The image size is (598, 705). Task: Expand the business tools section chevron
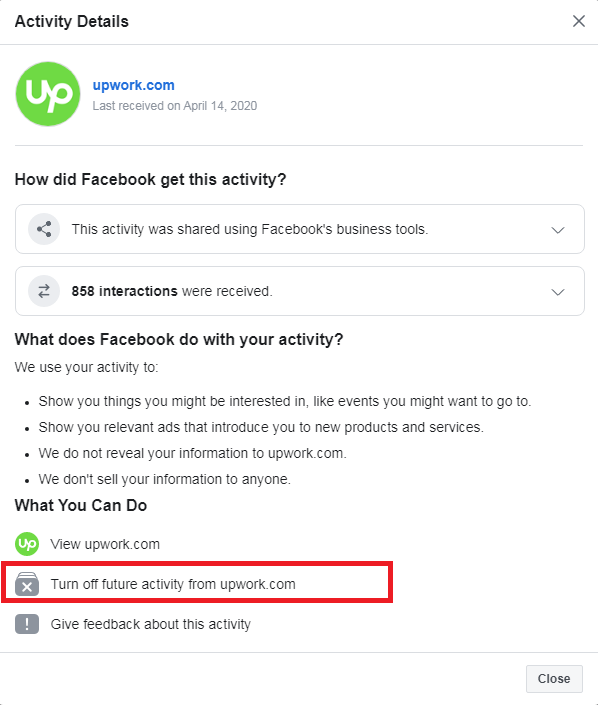click(558, 230)
